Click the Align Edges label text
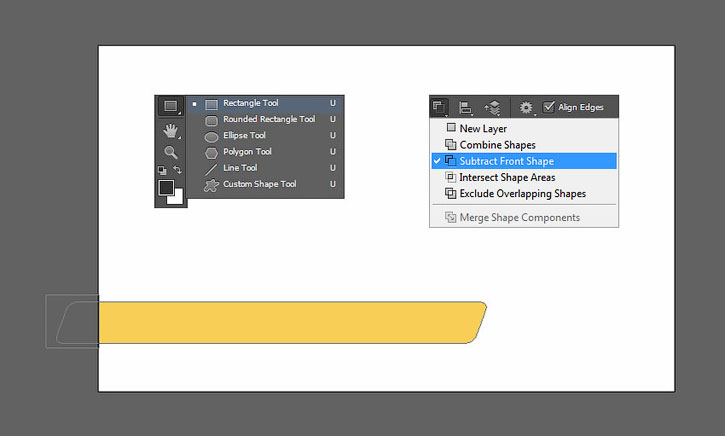Viewport: 725px width, 436px height. coord(581,107)
